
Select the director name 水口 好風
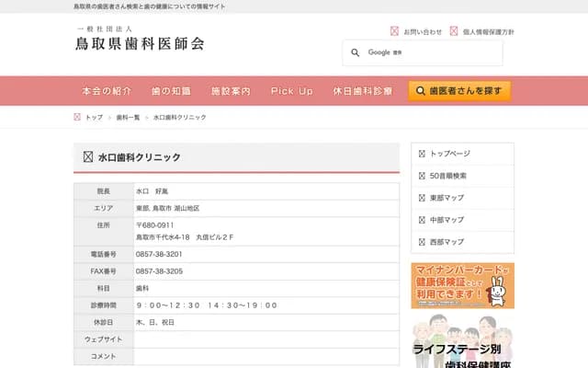point(152,191)
